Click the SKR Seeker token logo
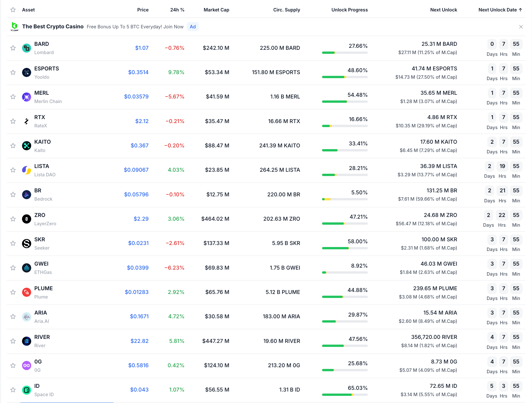 click(x=27, y=244)
